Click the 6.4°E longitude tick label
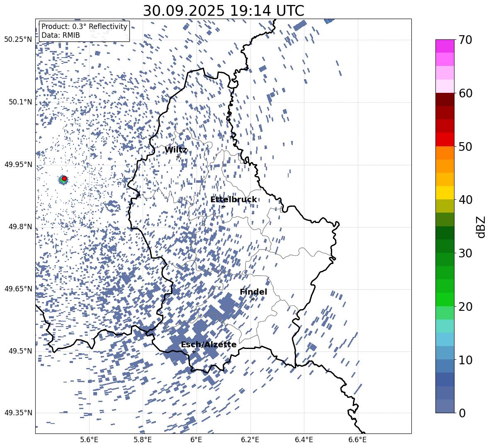 [304, 440]
